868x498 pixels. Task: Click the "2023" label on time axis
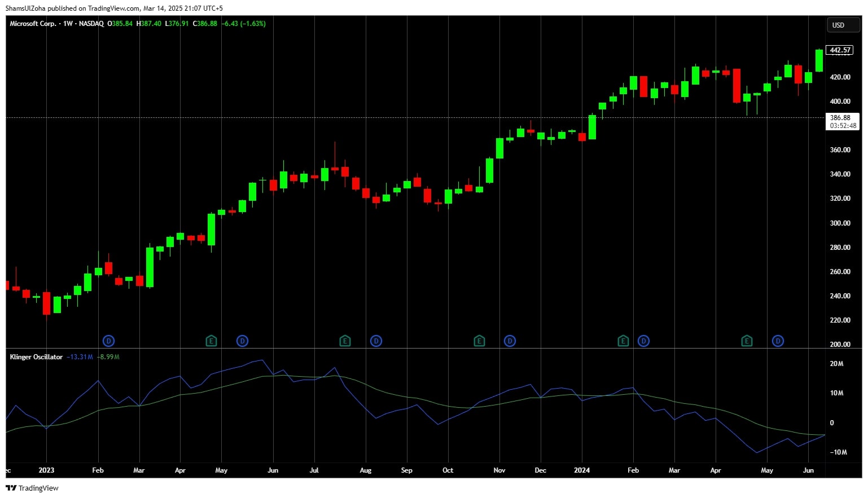coord(46,470)
